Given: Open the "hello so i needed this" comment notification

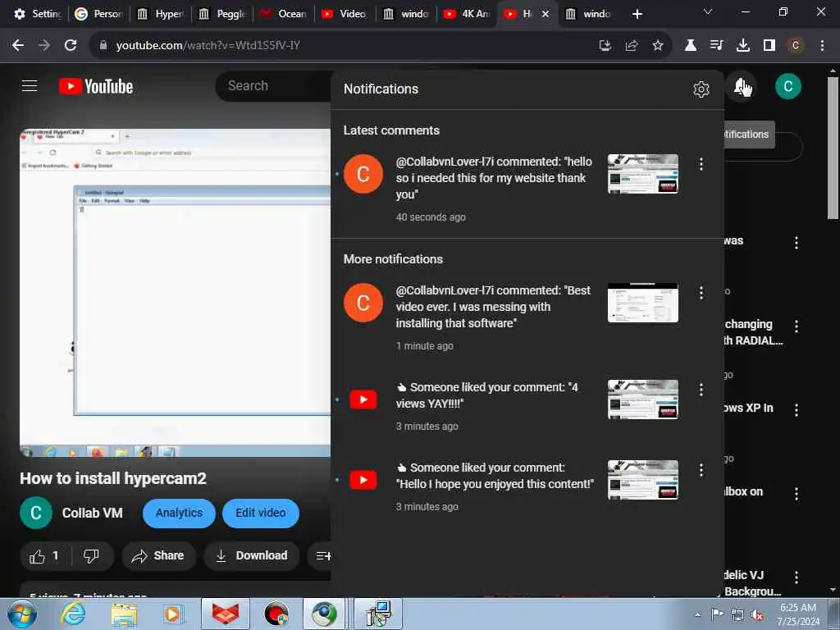Looking at the screenshot, I should (x=527, y=189).
